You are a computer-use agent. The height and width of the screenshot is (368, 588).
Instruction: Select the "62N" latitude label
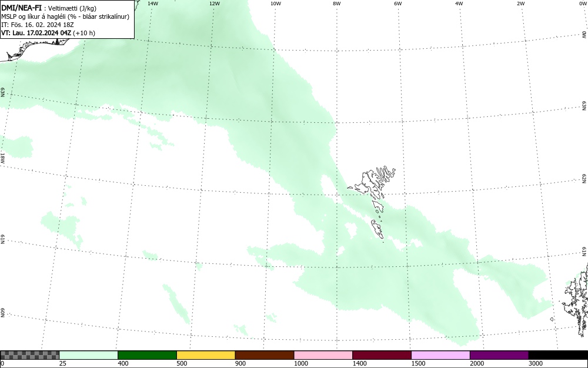point(584,179)
